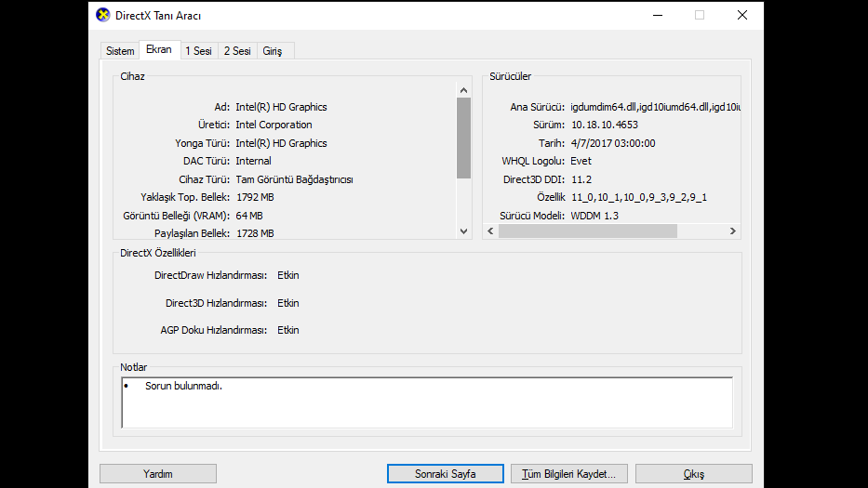Click the '64 MB' VRAM value
Screen dimensions: 868x488
click(x=249, y=216)
